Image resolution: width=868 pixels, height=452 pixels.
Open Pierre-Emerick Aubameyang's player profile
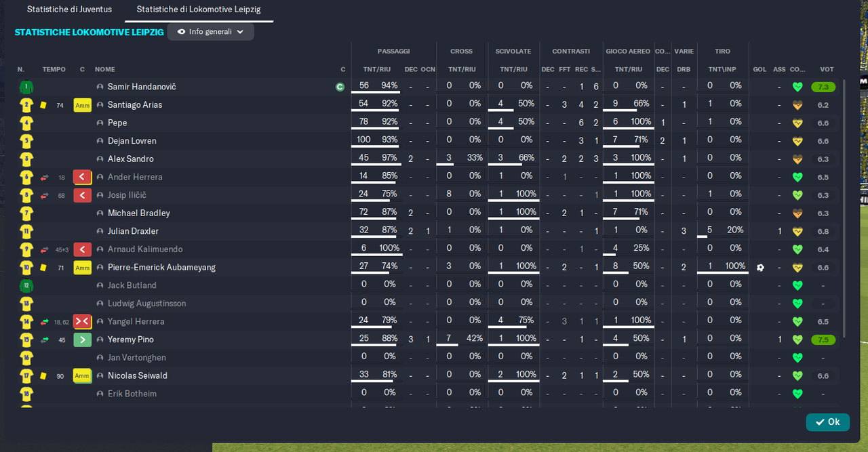[161, 267]
